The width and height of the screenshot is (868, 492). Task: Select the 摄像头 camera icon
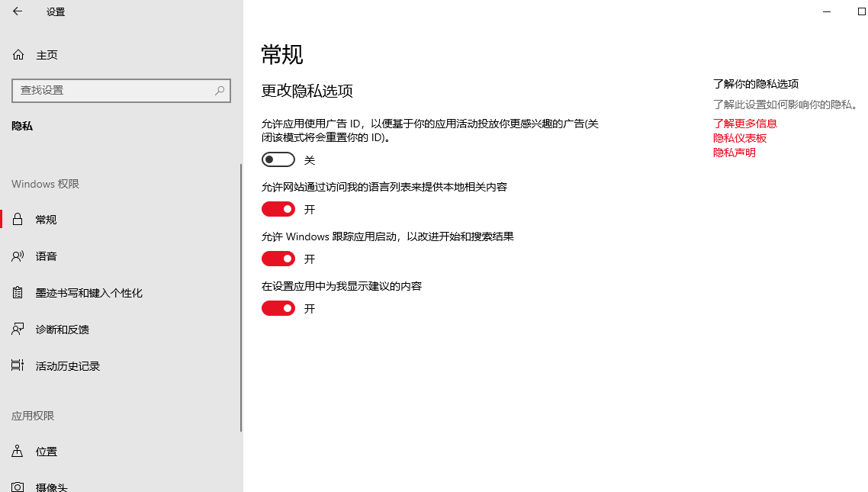(17, 486)
